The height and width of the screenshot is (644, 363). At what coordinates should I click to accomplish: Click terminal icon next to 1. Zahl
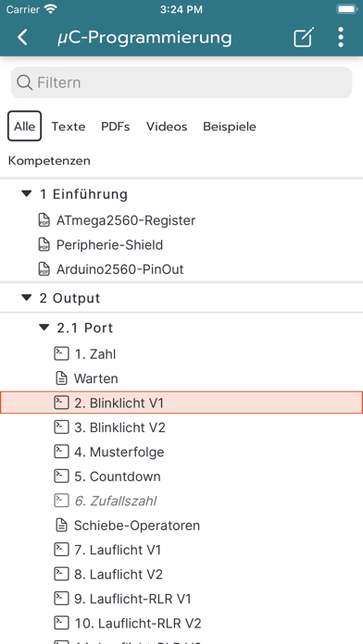[61, 353]
